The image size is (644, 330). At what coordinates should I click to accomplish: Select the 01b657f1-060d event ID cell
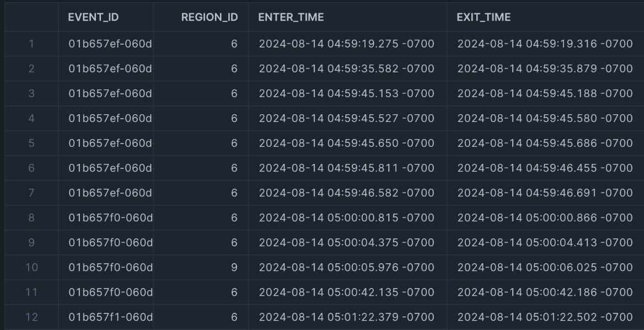click(110, 317)
